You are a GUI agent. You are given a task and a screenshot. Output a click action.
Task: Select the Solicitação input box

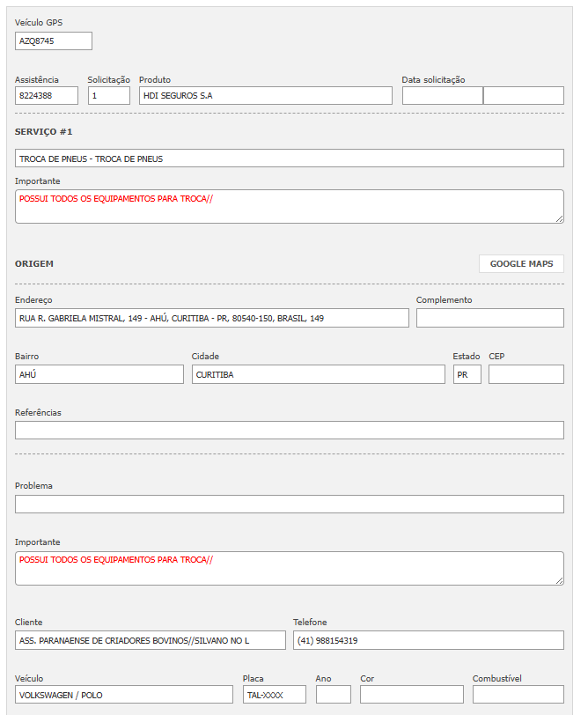coord(108,95)
